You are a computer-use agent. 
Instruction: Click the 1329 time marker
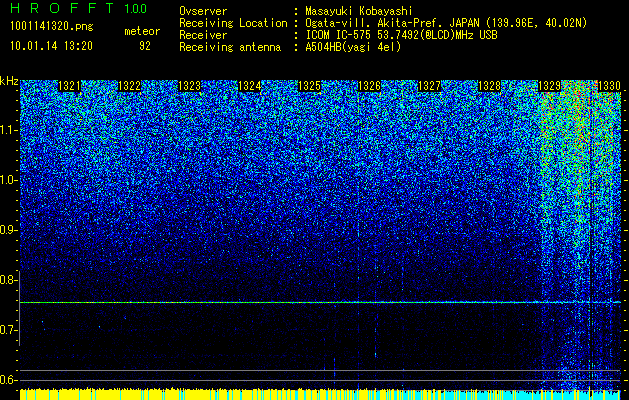click(549, 86)
